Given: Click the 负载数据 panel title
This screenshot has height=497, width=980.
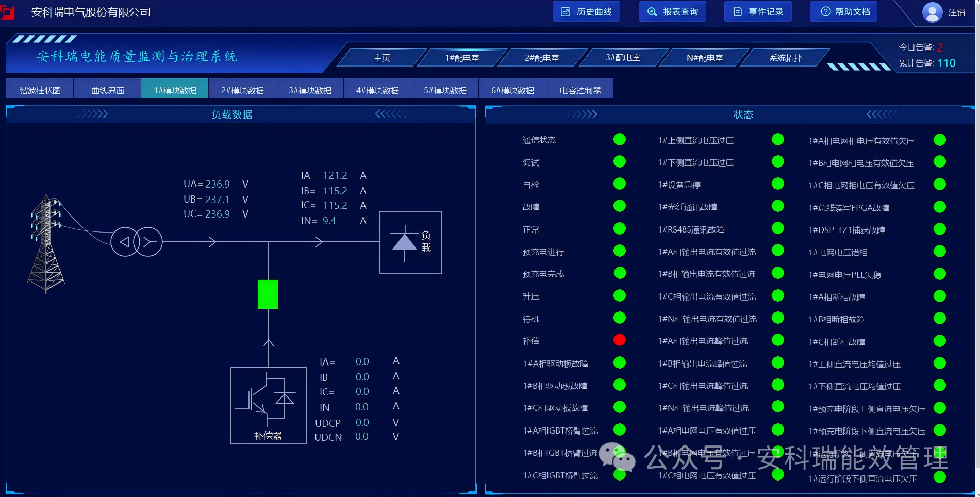Looking at the screenshot, I should click(x=232, y=114).
